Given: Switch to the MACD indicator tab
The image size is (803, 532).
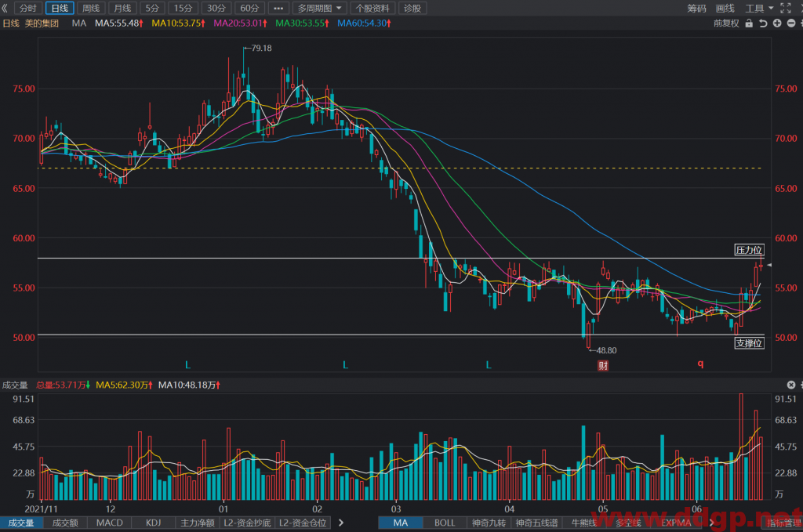Looking at the screenshot, I should (110, 523).
